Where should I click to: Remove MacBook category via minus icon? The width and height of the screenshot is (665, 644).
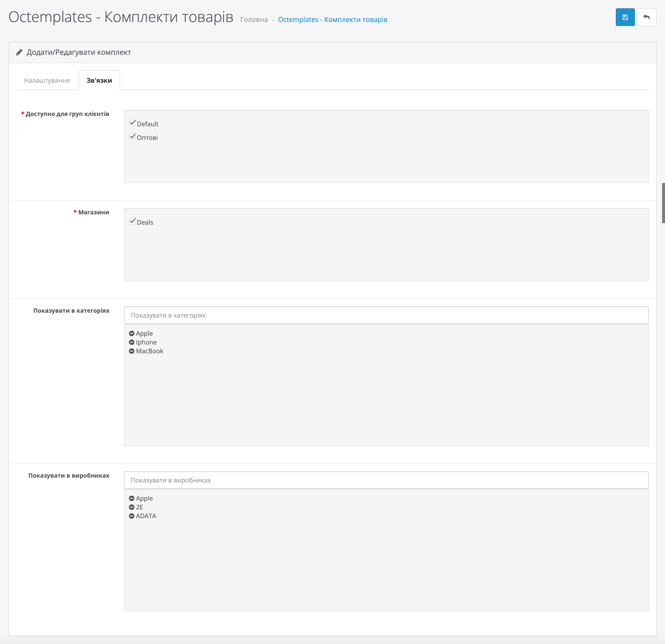click(132, 351)
